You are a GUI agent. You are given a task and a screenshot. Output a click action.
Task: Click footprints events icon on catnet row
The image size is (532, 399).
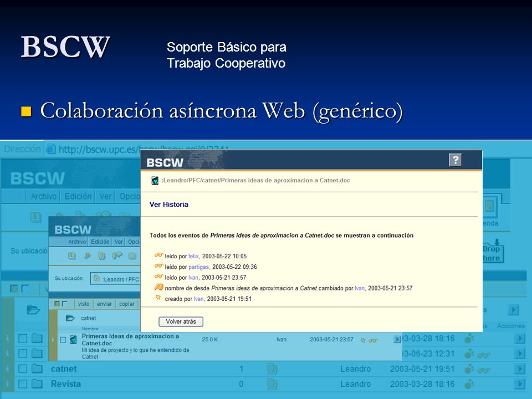click(469, 369)
